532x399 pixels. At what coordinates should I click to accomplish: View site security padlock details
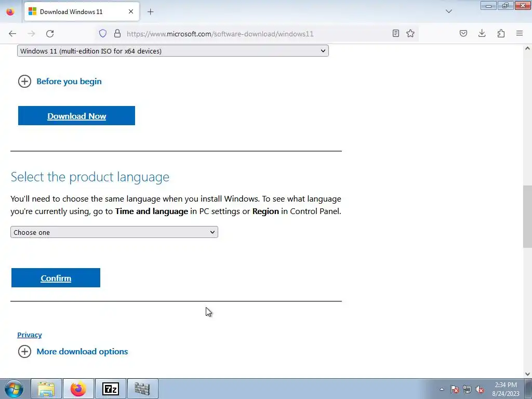(117, 33)
